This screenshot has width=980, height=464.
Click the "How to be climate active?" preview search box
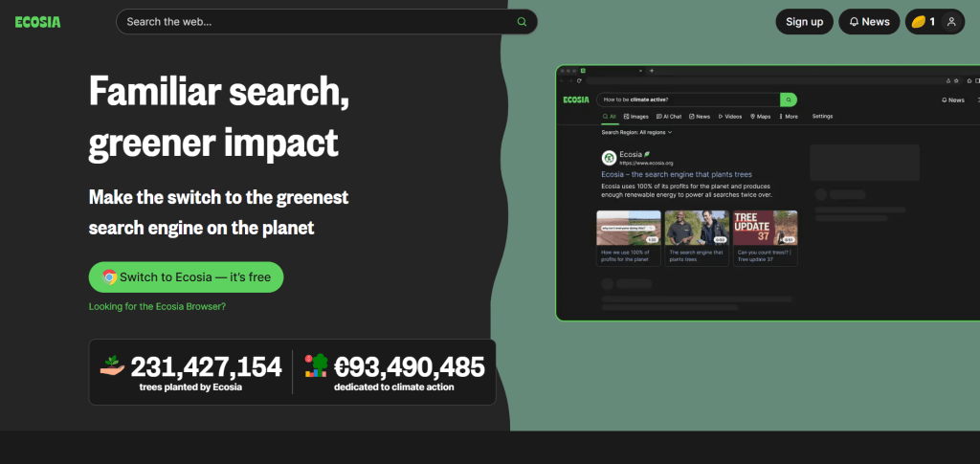pos(687,99)
